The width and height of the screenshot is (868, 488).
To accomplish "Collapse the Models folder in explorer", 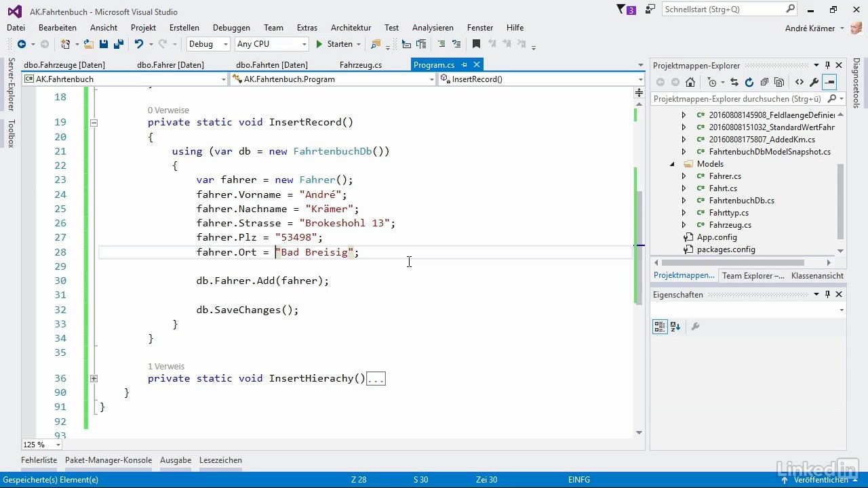I will click(x=673, y=164).
